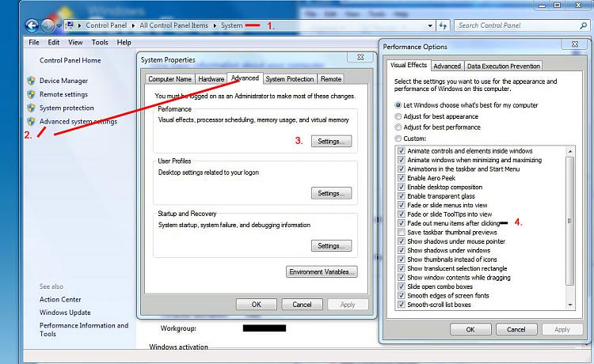Toggle Enable Aero Peek checkbox
Viewport: 594px width, 364px height.
tap(402, 178)
